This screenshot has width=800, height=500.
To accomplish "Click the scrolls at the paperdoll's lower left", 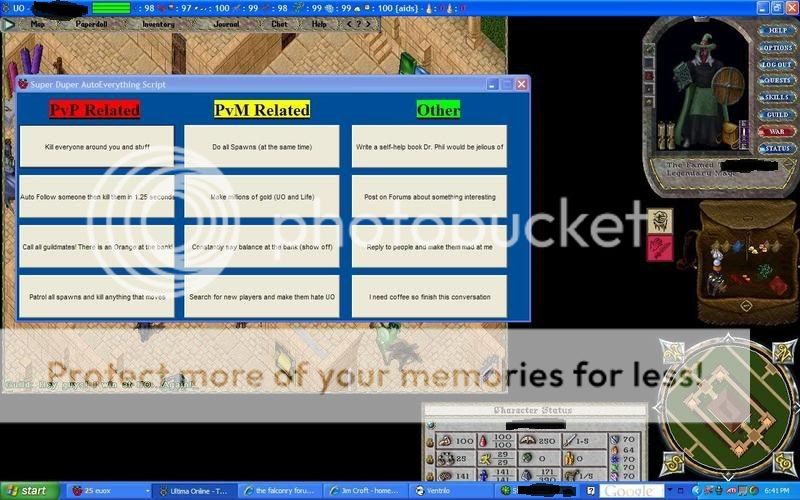I will coord(667,136).
